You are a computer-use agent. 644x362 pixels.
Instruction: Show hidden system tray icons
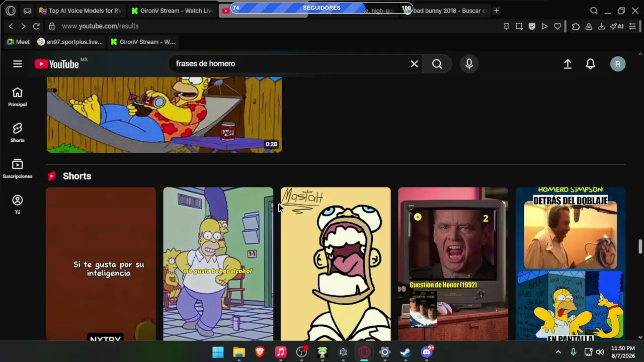pyautogui.click(x=558, y=352)
